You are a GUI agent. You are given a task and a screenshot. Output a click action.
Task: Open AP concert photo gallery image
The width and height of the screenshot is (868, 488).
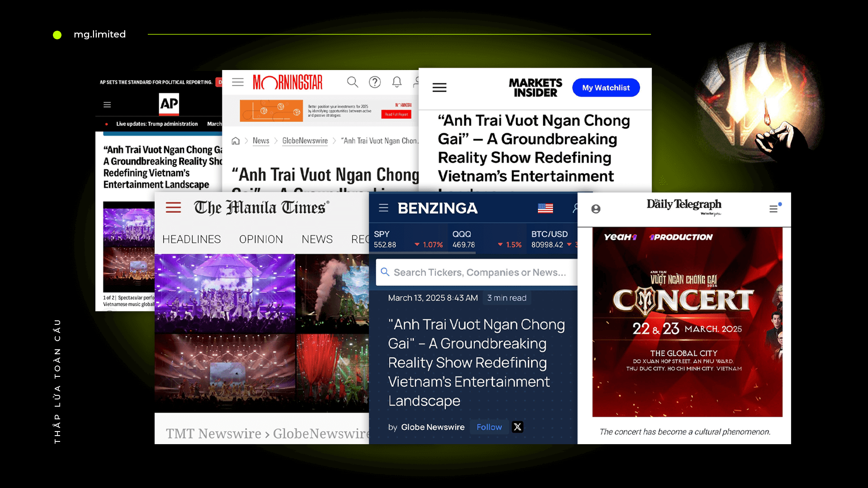(x=129, y=247)
